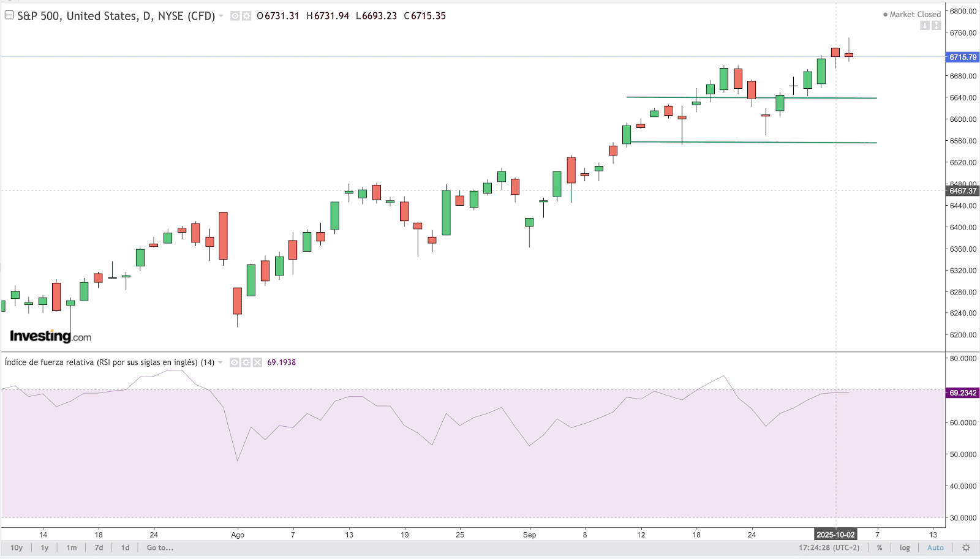
Task: Open RSI indicator settings gear
Action: coord(246,362)
